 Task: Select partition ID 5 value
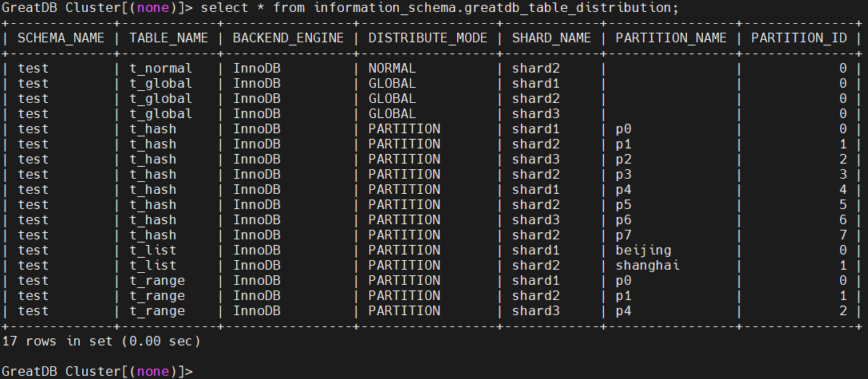pos(842,205)
